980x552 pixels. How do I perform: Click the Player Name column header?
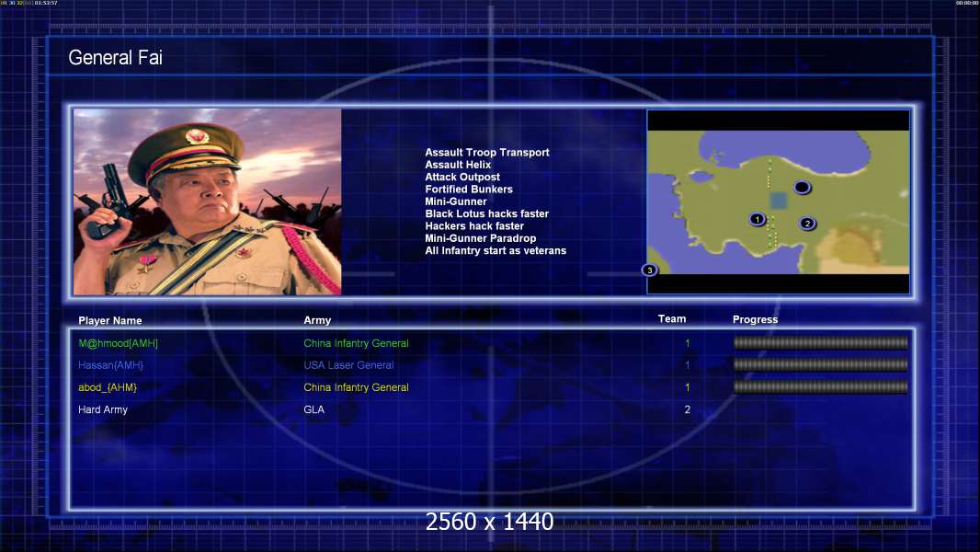point(110,321)
